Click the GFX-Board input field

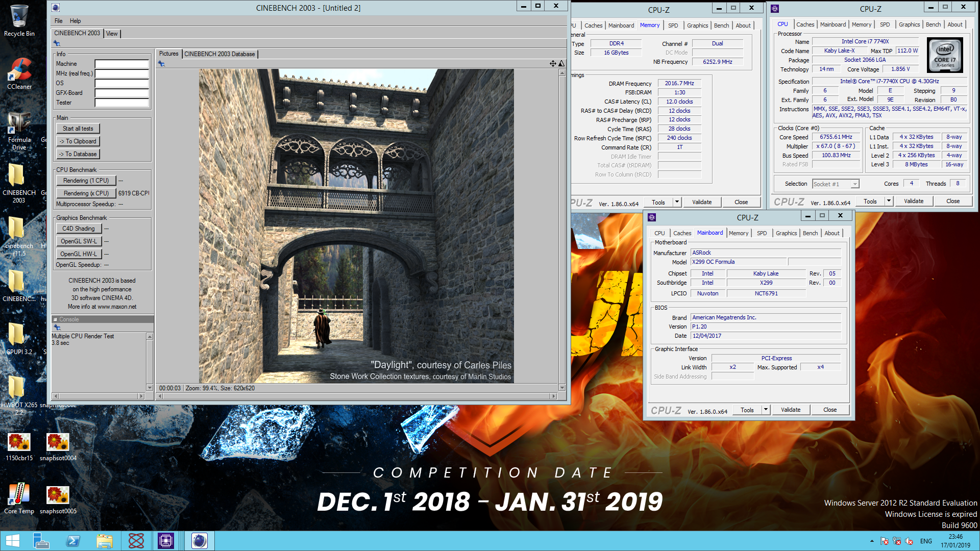[x=121, y=93]
